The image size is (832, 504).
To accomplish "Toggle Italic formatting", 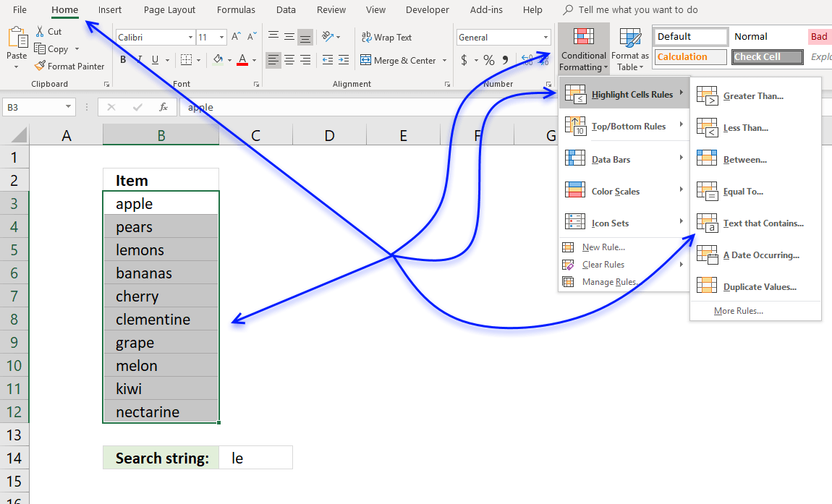I will [x=140, y=60].
